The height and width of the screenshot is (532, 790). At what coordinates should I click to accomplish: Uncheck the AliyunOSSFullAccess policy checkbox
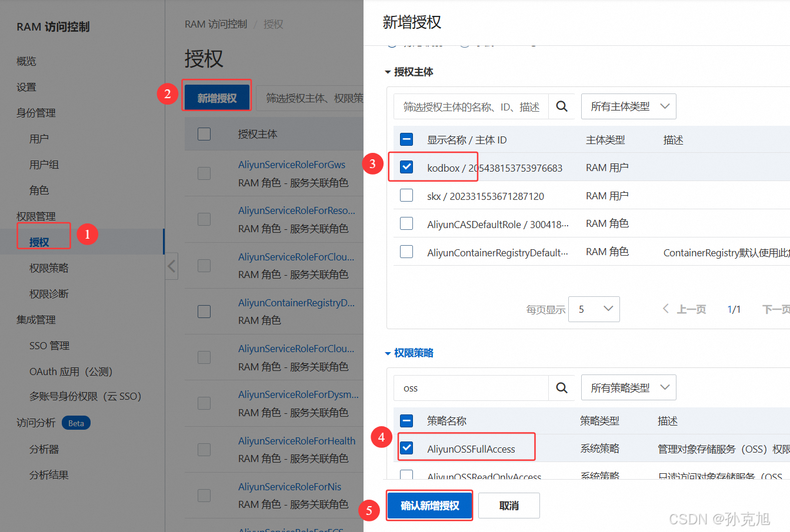[x=406, y=449]
